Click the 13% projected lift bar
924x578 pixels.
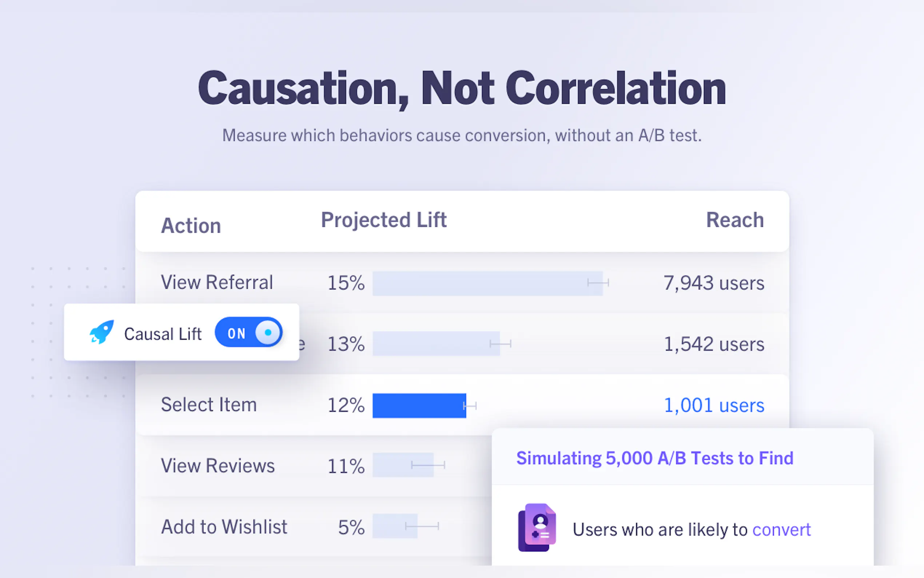[x=436, y=344]
